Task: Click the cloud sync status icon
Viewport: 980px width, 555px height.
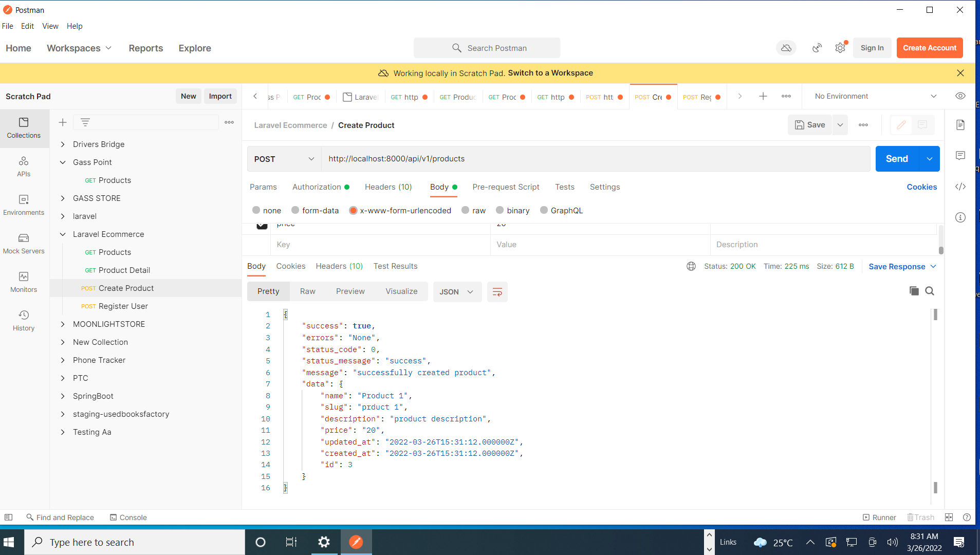Action: pyautogui.click(x=786, y=48)
